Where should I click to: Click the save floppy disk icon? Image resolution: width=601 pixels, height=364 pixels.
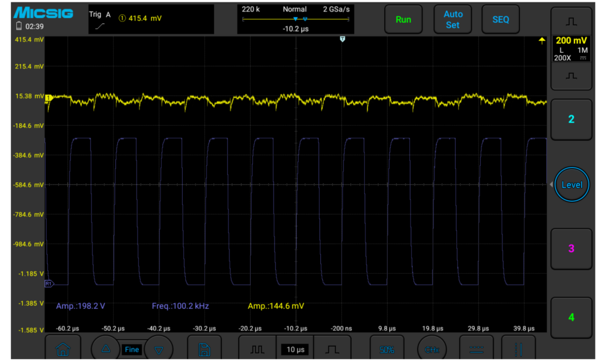pos(204,349)
